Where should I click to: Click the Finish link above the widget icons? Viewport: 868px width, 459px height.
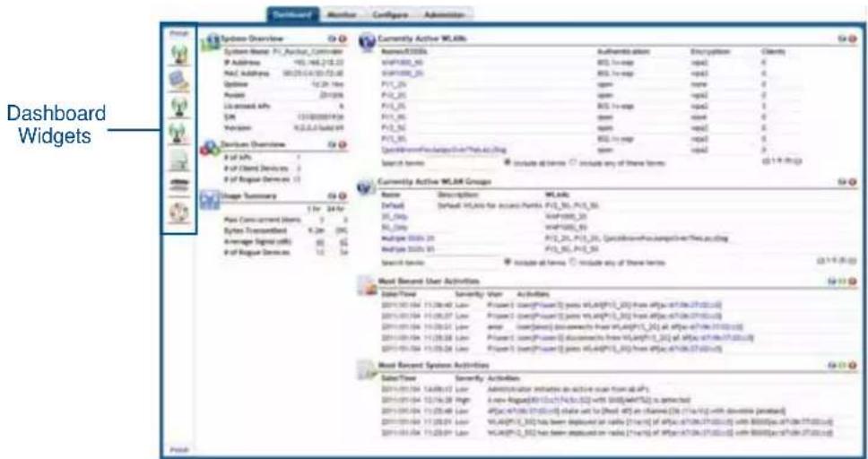[178, 33]
